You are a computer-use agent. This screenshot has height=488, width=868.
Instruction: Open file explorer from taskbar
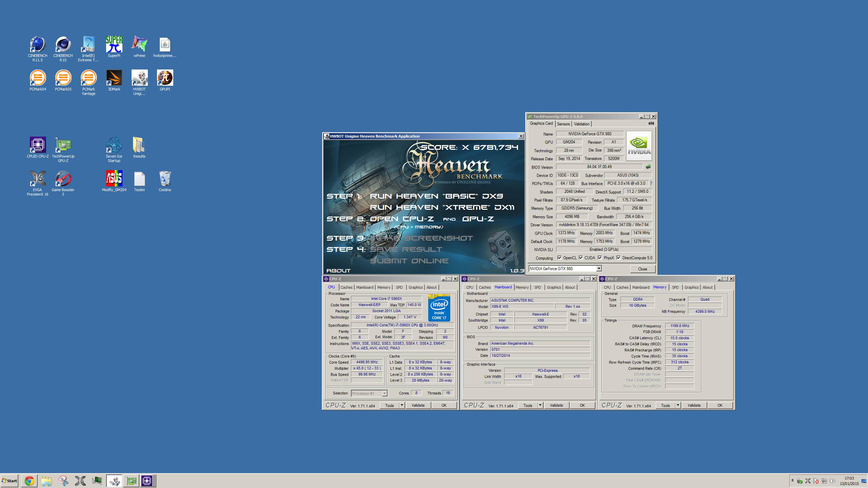pos(46,481)
